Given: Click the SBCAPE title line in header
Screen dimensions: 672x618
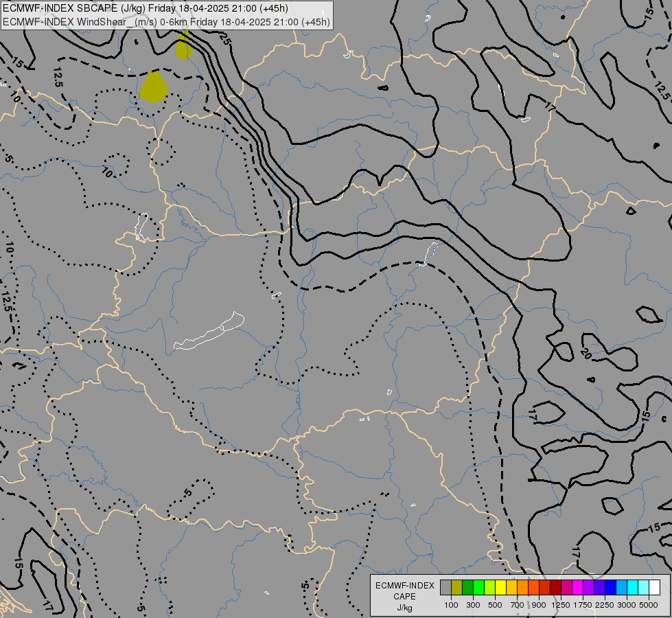Looking at the screenshot, I should point(146,8).
